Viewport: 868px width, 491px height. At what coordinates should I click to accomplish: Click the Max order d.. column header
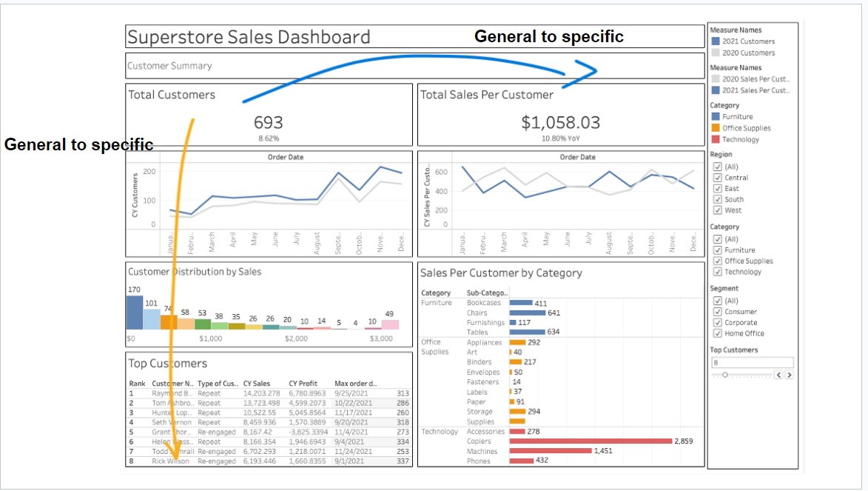pyautogui.click(x=355, y=384)
